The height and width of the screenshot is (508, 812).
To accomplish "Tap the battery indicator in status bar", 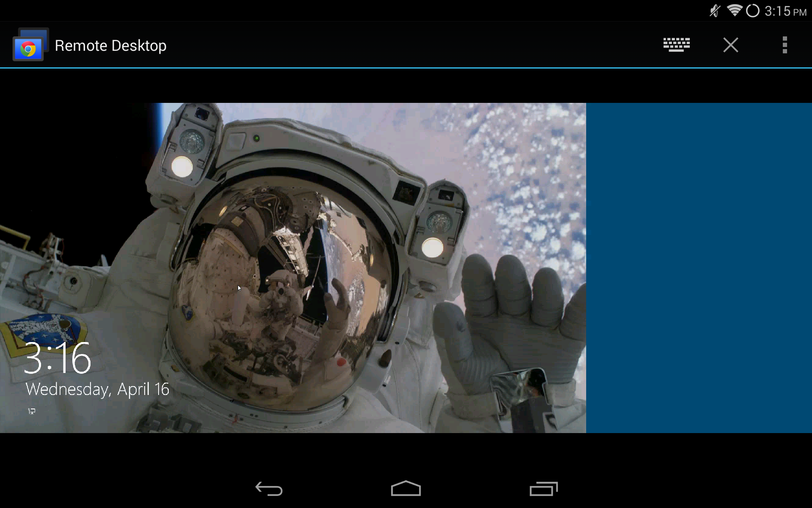I will pyautogui.click(x=753, y=11).
